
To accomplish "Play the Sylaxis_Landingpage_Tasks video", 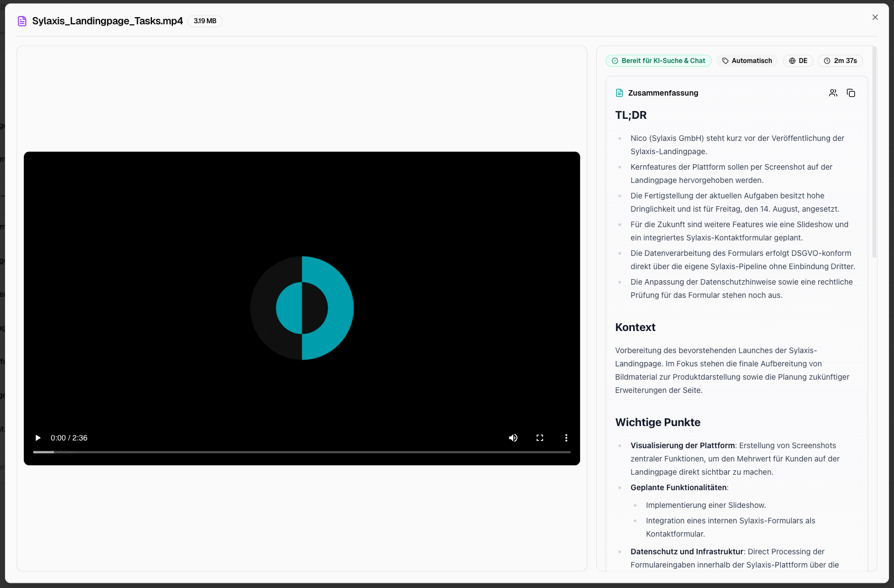I will pos(38,438).
